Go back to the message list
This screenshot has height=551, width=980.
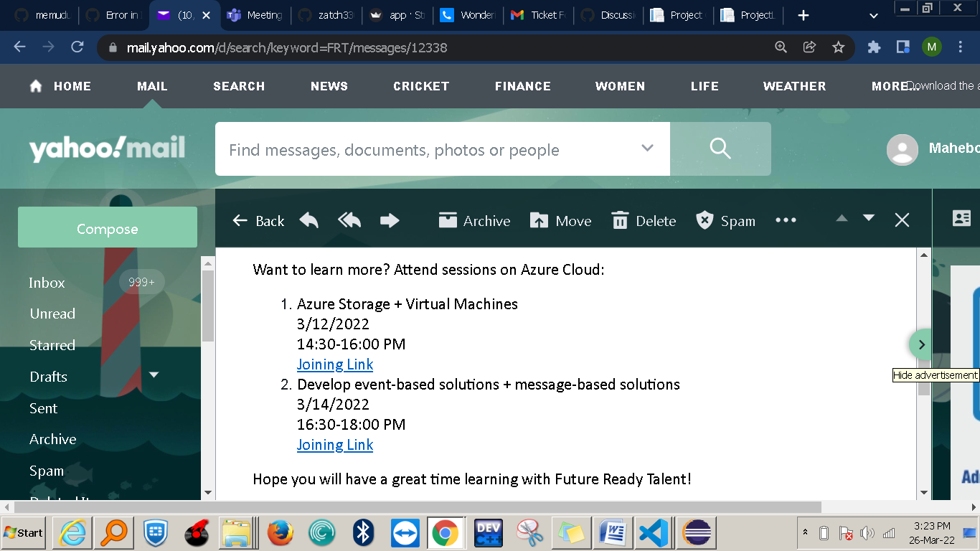click(258, 221)
